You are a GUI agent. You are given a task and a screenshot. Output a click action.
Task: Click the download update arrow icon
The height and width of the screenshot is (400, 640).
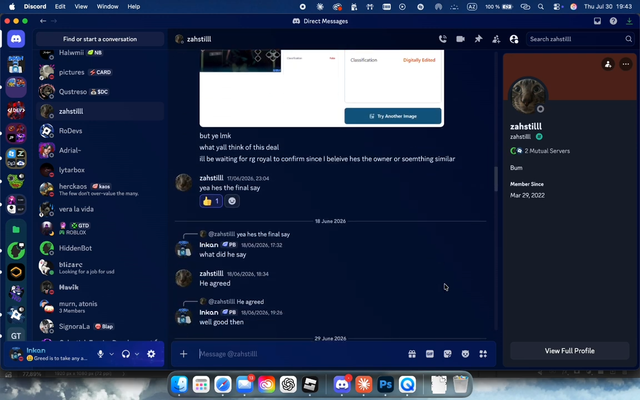[629, 21]
